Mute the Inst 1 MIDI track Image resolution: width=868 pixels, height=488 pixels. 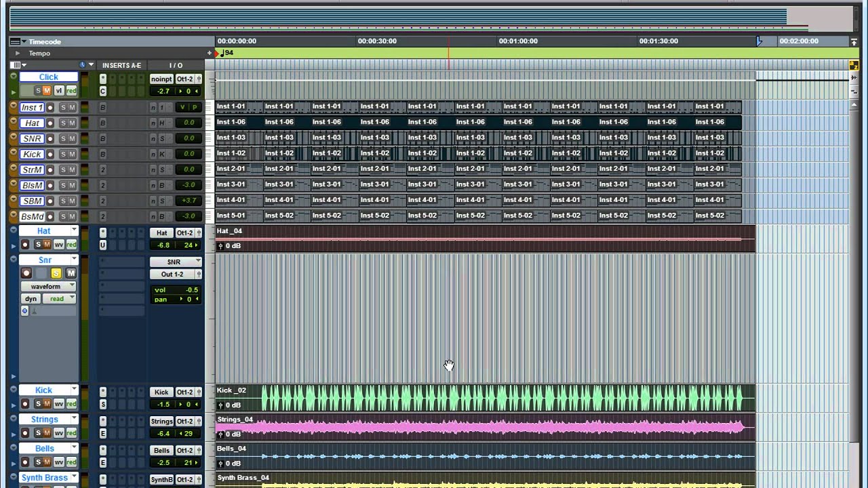[x=71, y=107]
